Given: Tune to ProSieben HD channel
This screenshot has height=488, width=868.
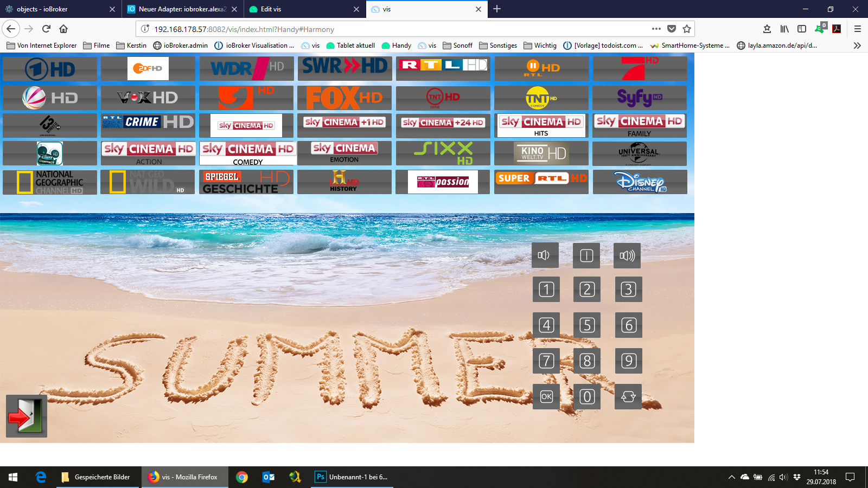Looking at the screenshot, I should tap(640, 69).
